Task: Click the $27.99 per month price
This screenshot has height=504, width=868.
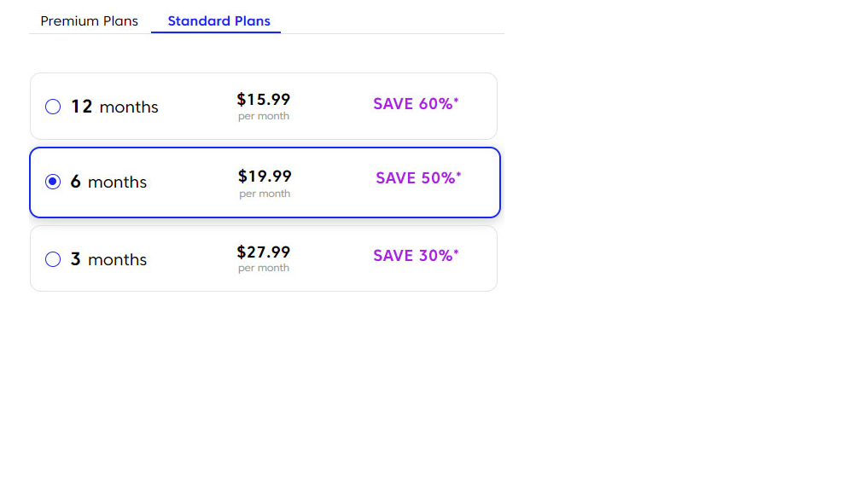Action: click(x=264, y=252)
